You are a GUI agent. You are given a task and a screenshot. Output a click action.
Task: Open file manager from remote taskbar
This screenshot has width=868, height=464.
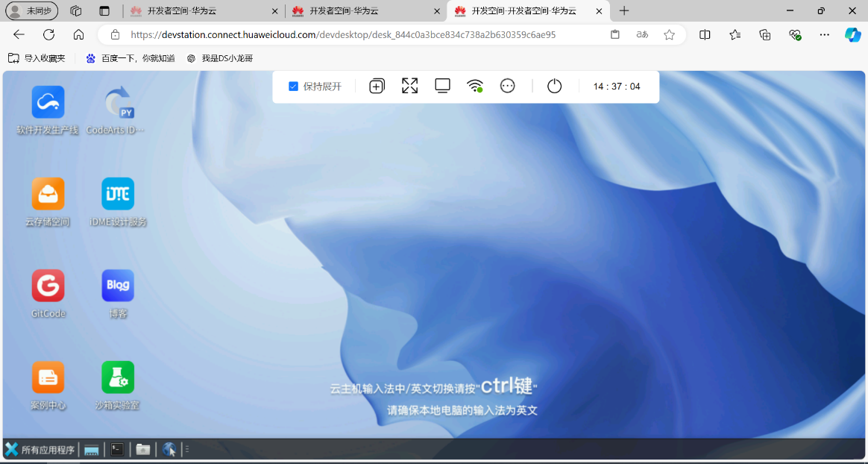[x=143, y=450]
